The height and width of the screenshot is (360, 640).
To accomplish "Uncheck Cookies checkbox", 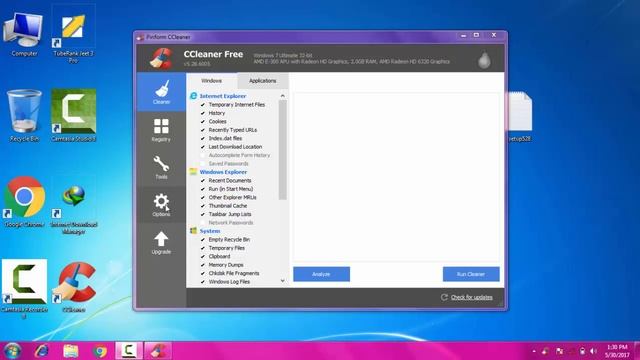I will [203, 122].
